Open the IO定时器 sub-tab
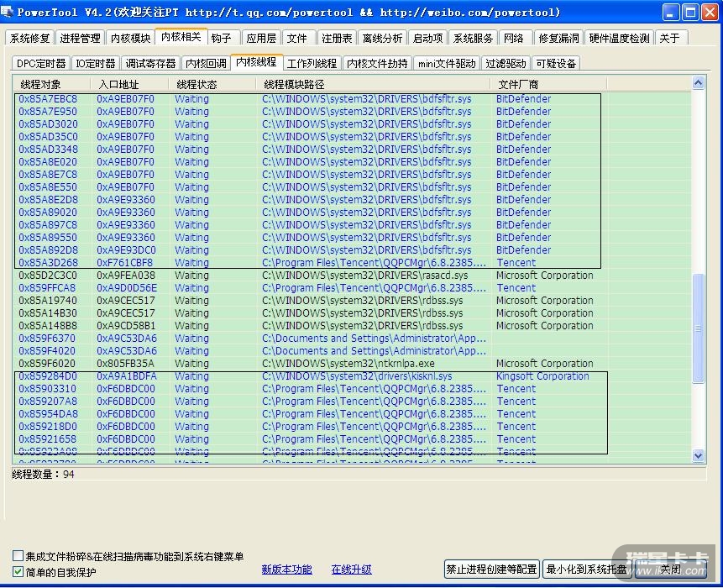 96,64
